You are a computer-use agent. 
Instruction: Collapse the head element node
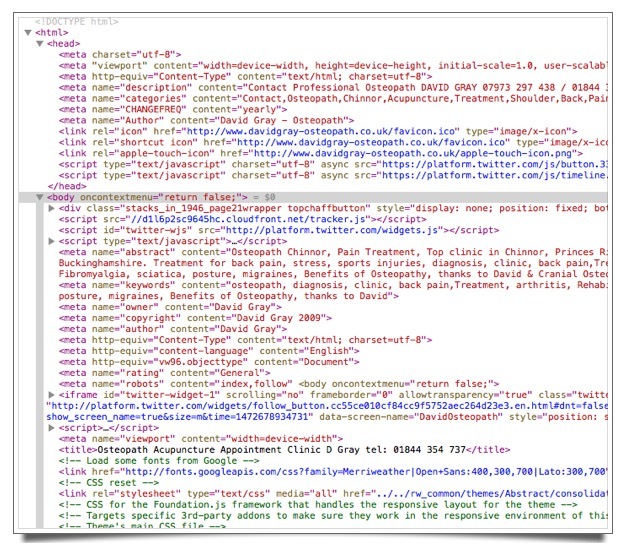tap(40, 44)
